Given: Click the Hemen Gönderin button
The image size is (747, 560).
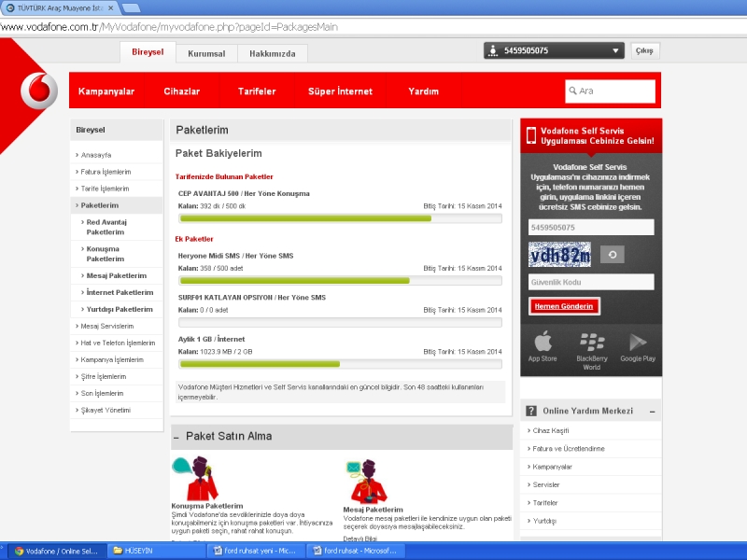Looking at the screenshot, I should coord(564,306).
